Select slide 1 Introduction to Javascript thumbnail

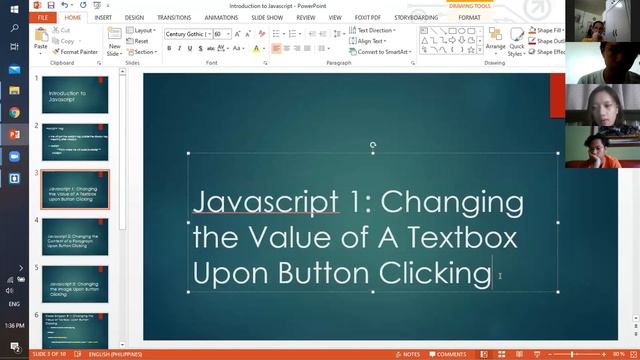(75, 95)
